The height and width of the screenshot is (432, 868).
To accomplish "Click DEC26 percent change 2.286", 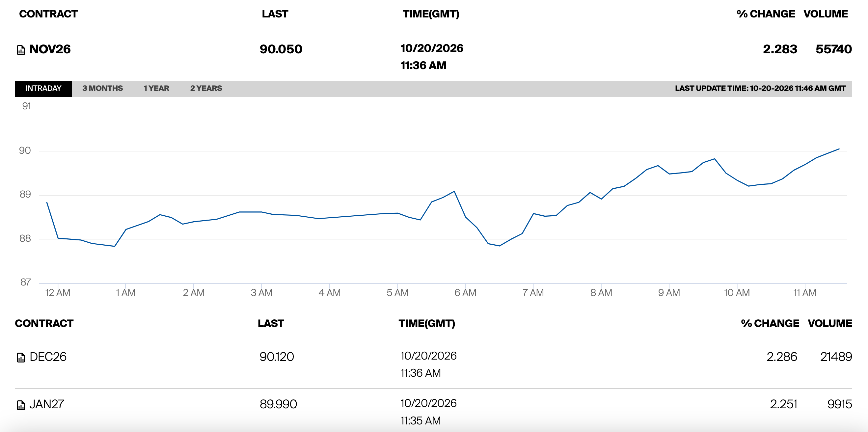I will 782,357.
